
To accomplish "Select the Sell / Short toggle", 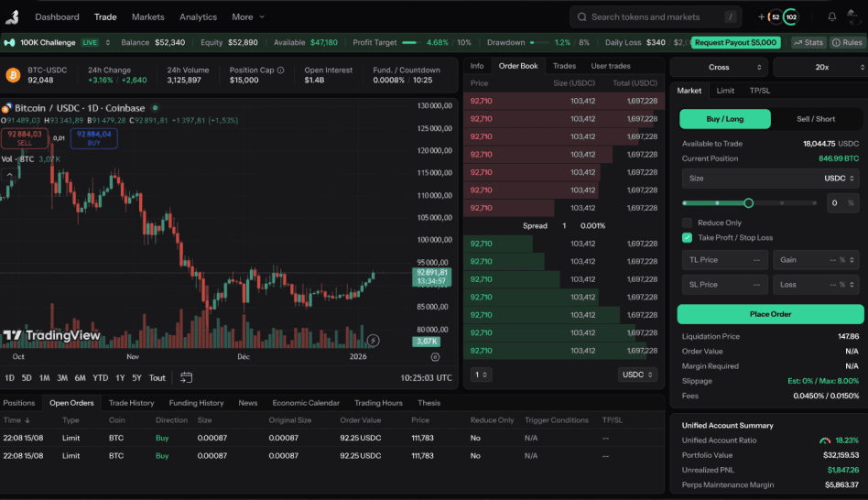I will (x=816, y=119).
